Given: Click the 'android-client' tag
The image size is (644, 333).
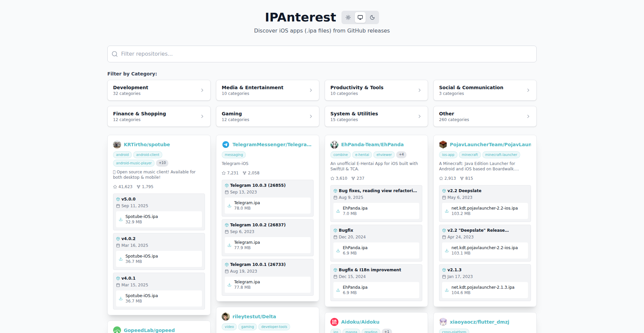Looking at the screenshot, I should pyautogui.click(x=148, y=155).
